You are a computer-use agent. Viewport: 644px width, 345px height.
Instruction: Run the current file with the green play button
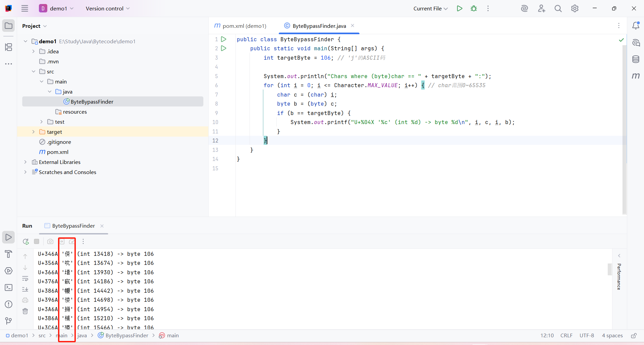pyautogui.click(x=460, y=8)
